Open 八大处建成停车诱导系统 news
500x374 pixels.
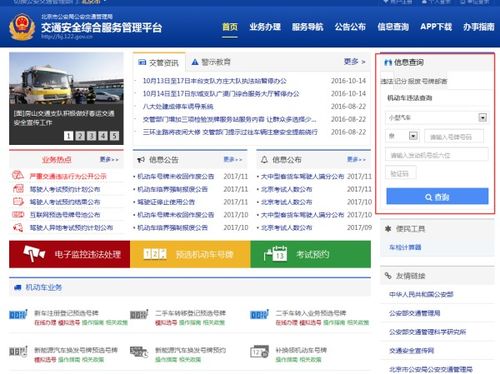click(178, 107)
